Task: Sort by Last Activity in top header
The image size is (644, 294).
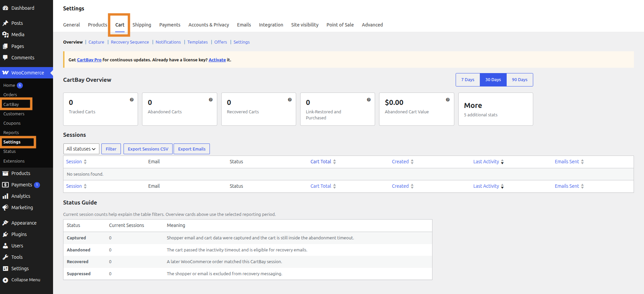Action: pyautogui.click(x=489, y=162)
